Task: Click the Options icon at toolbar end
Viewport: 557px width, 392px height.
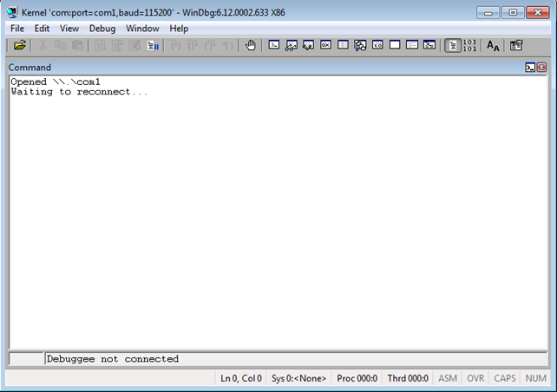Action: (x=516, y=46)
